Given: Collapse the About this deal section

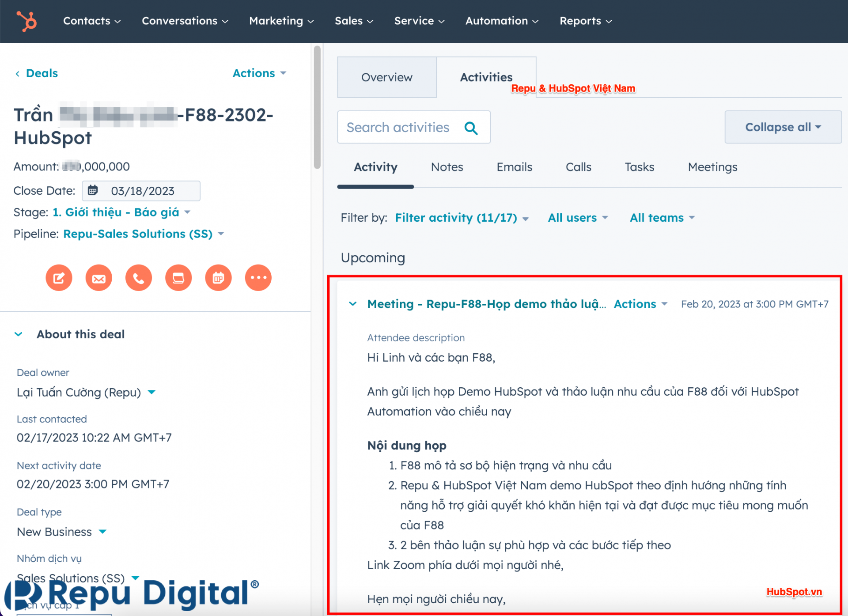Looking at the screenshot, I should (x=18, y=334).
